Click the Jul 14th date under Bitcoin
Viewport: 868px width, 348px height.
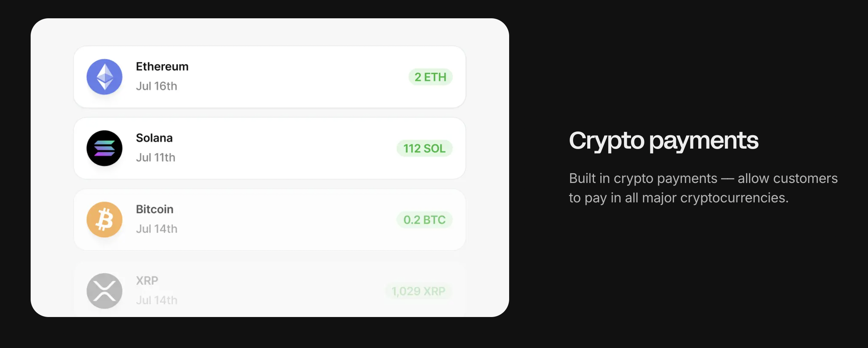click(156, 229)
